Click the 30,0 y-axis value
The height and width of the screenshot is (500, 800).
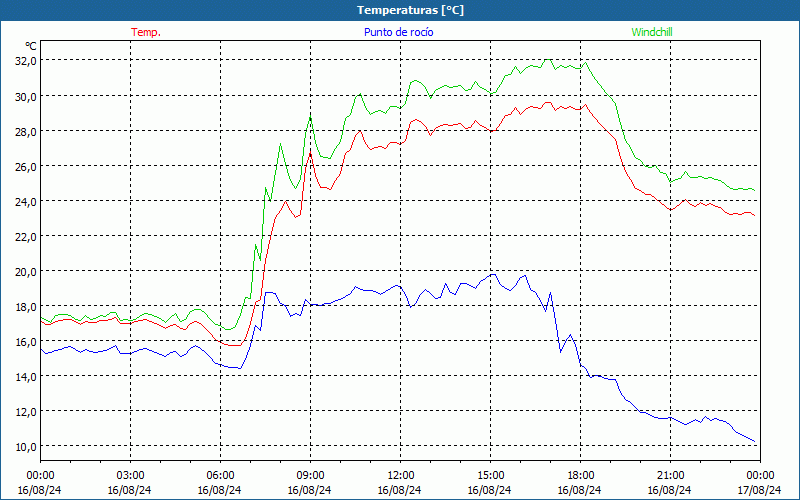[25, 96]
